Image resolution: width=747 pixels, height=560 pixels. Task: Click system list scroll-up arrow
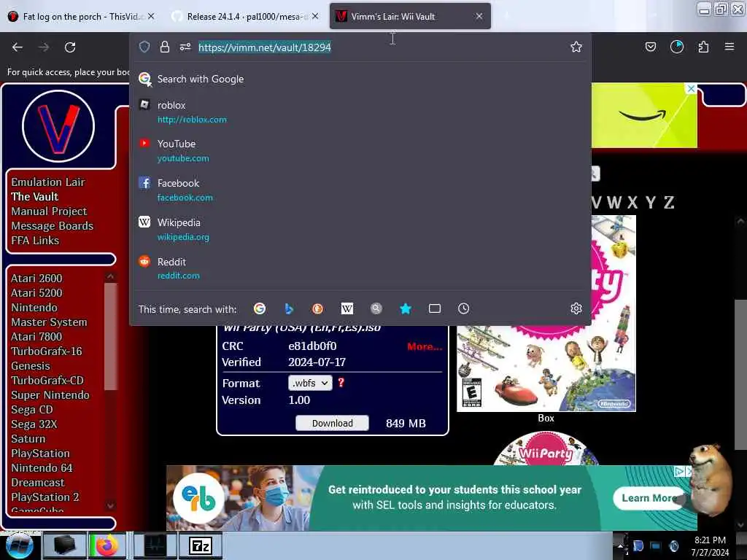[111, 276]
